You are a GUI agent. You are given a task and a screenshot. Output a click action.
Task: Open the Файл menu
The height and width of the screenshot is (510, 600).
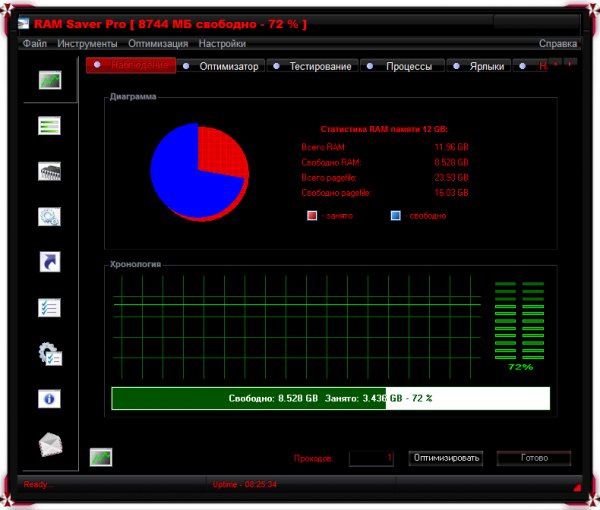(35, 44)
